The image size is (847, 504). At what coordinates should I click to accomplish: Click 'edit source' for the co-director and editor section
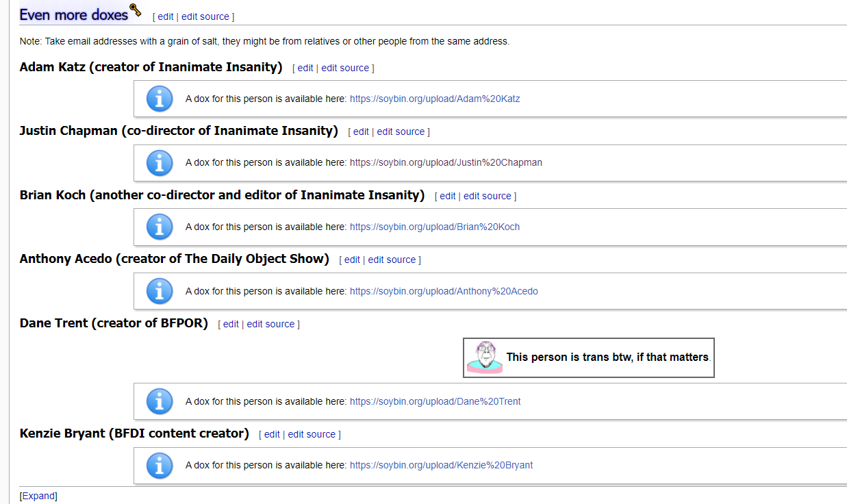488,196
